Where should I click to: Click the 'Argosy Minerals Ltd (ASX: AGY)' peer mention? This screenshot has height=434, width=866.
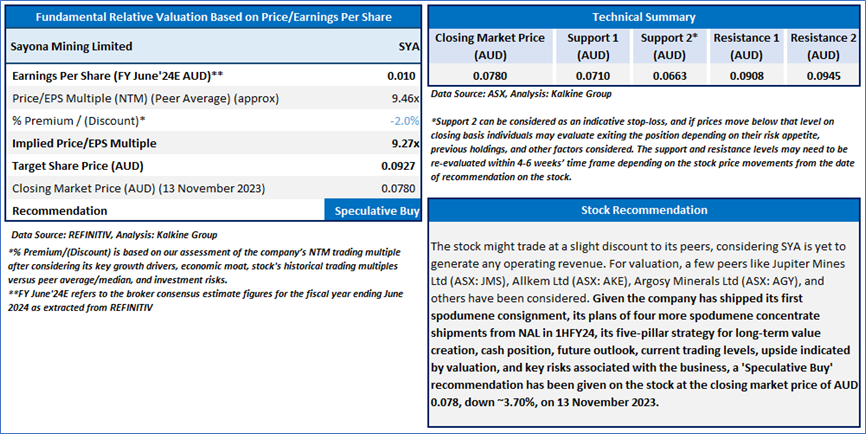[x=716, y=281]
